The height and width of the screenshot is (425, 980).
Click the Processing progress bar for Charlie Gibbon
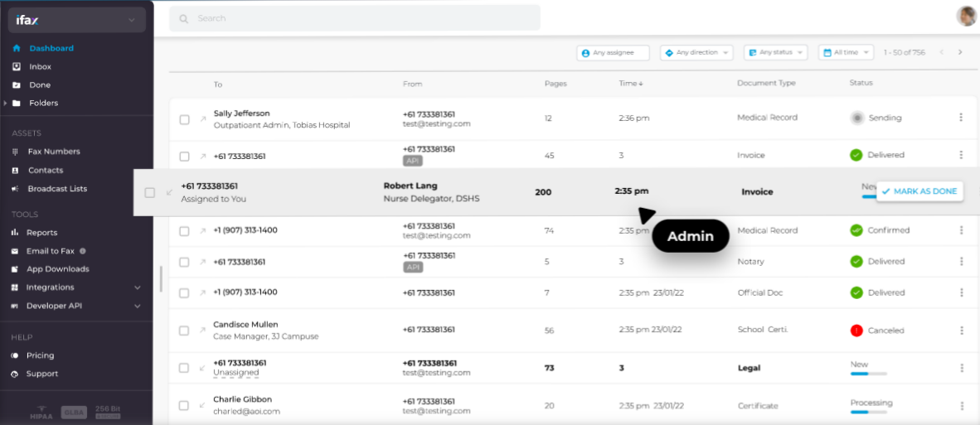coord(870,412)
